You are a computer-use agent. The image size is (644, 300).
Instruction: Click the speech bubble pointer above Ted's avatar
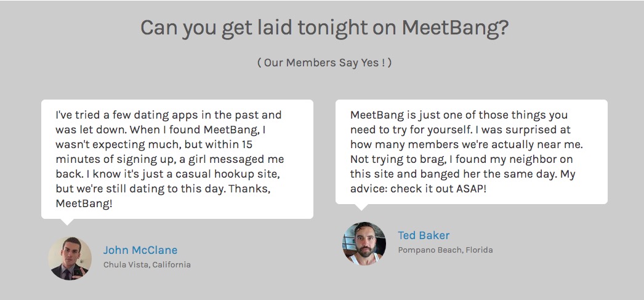pos(361,207)
